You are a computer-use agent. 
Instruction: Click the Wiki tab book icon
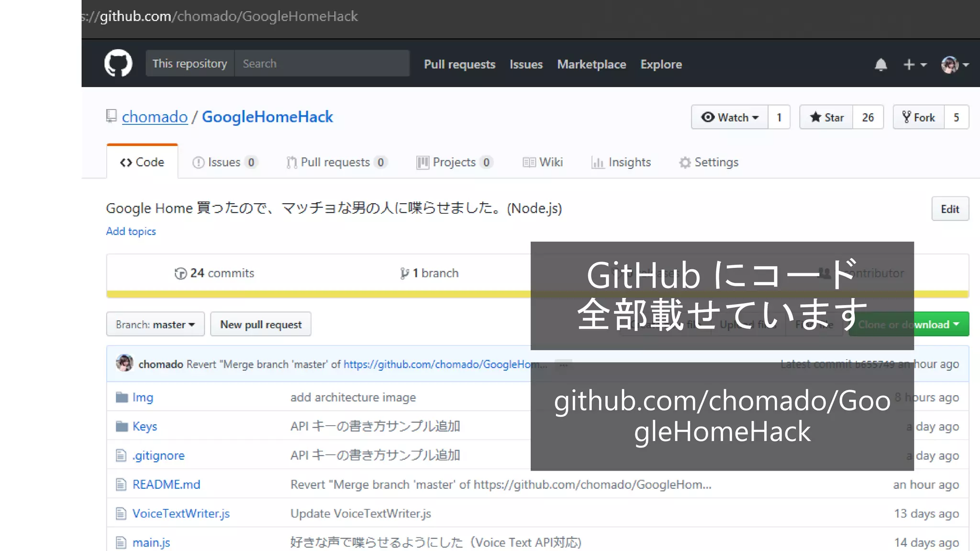coord(529,163)
